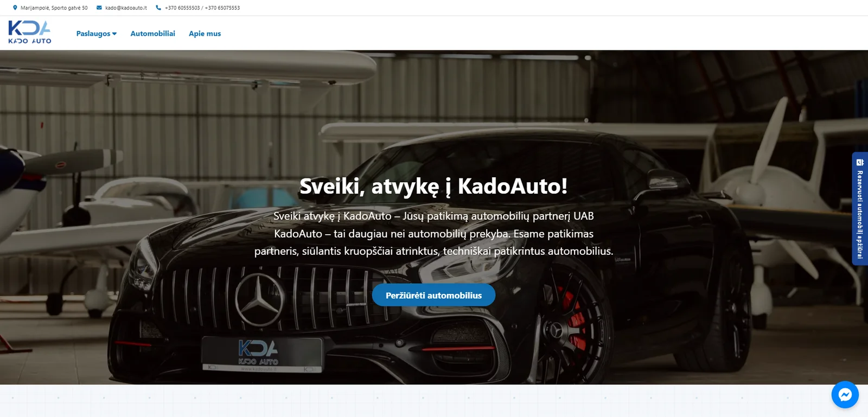Click the location pin icon in top bar
Viewport: 868px width, 417px height.
coord(15,8)
